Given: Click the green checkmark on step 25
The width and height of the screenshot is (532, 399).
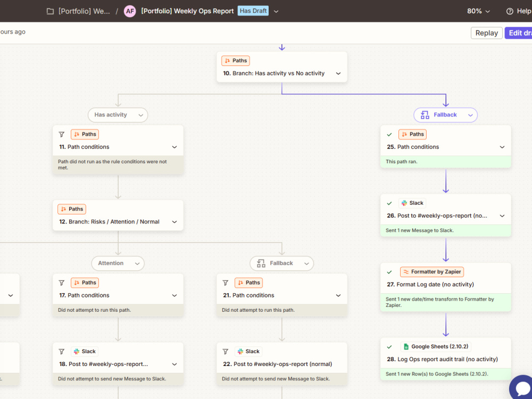Looking at the screenshot, I should click(389, 135).
